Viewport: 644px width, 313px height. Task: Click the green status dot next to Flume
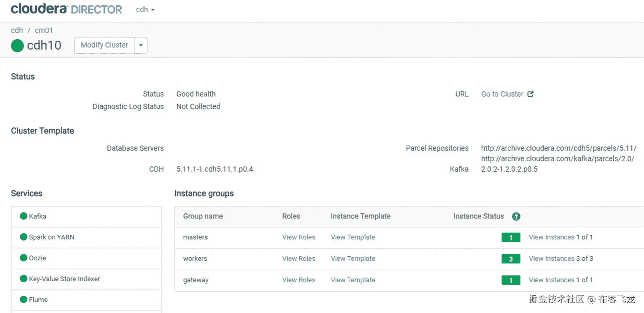(x=24, y=300)
